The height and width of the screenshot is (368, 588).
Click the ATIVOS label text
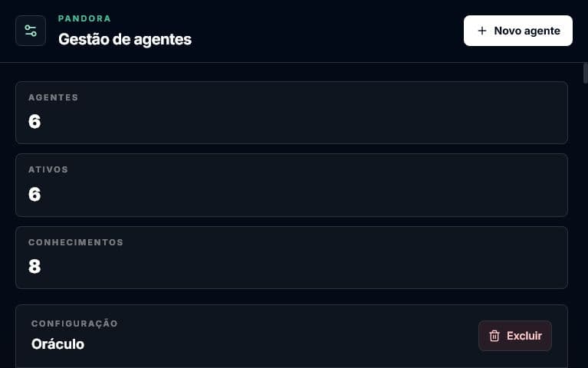[48, 169]
